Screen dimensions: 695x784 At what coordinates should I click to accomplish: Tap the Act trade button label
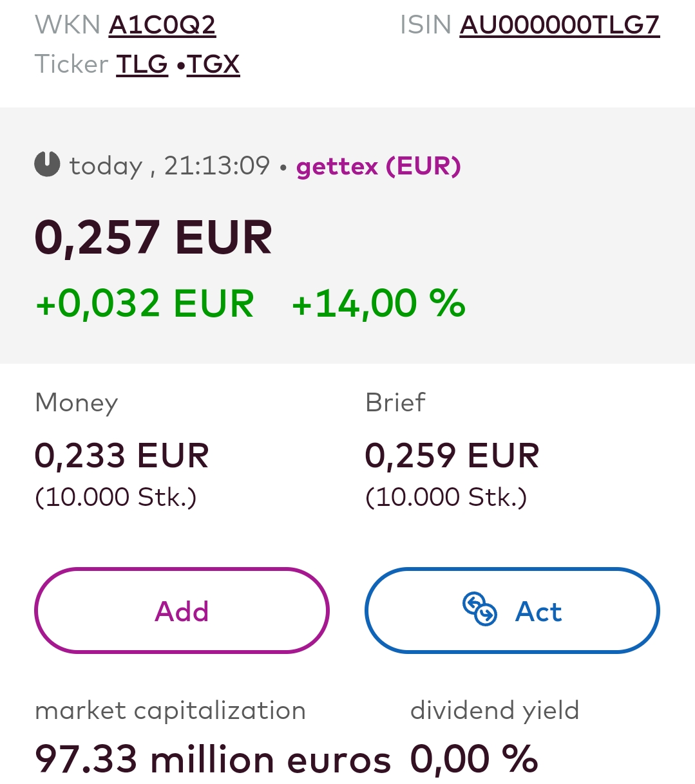(x=538, y=611)
